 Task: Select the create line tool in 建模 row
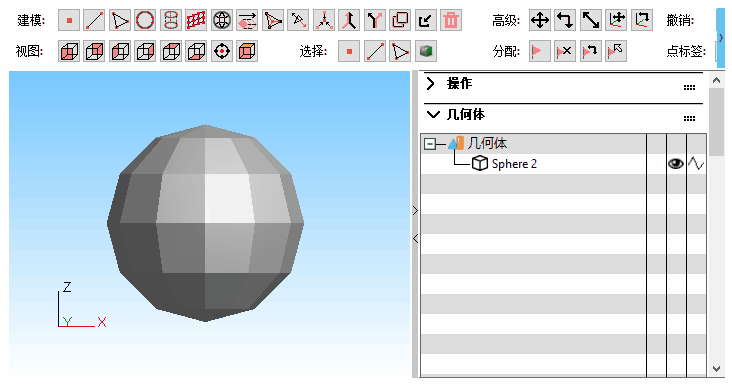(94, 21)
